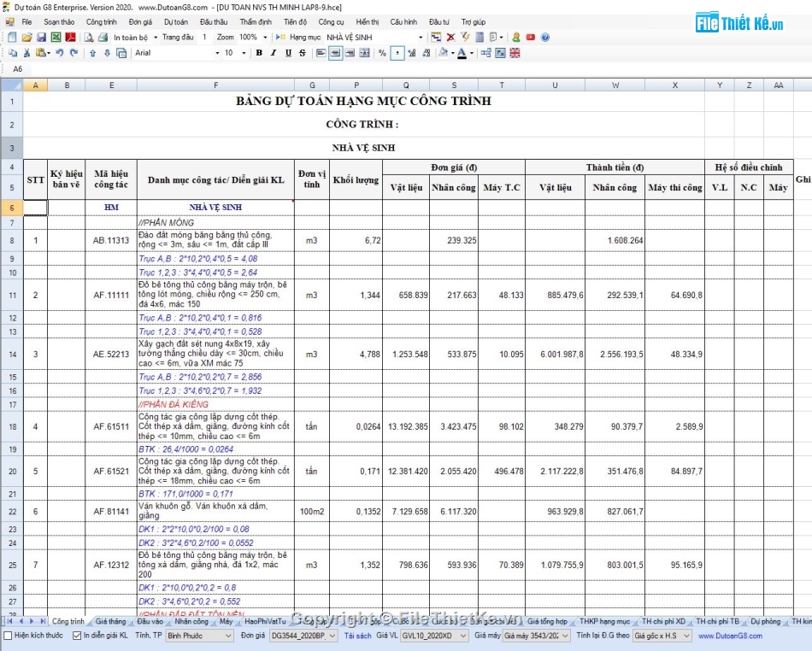812x651 pixels.
Task: Open the font color dropdown arrow
Action: click(472, 53)
